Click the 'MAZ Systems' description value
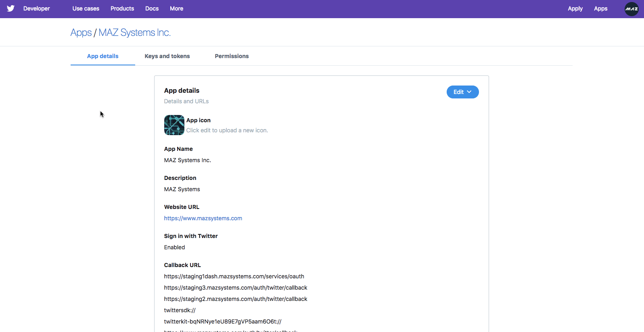The image size is (644, 332). [x=182, y=189]
